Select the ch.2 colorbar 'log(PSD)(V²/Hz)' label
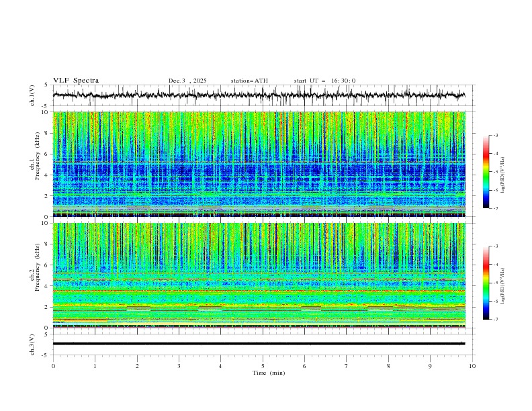 (x=502, y=286)
